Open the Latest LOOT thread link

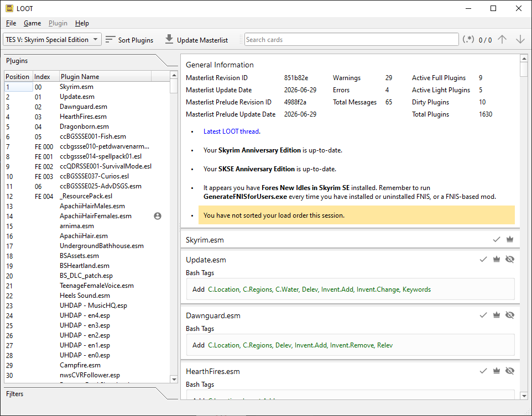click(231, 131)
